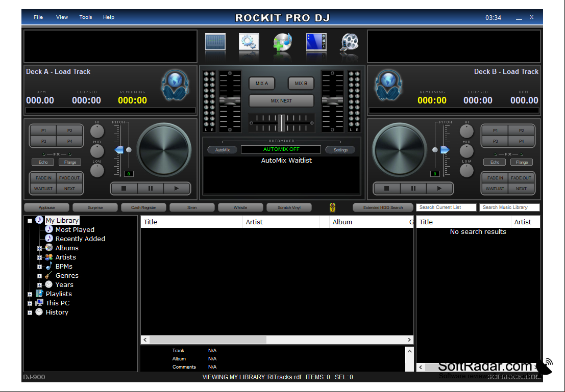Sort track list by Title column

[192, 222]
